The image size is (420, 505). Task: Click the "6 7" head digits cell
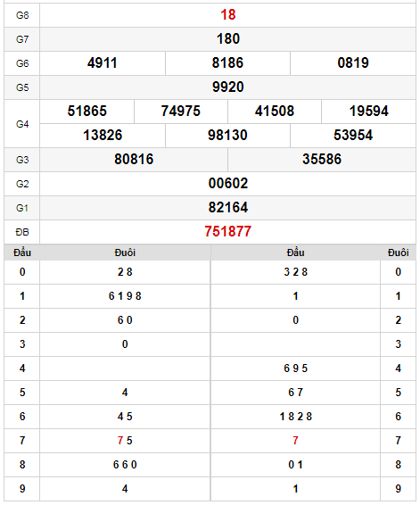pyautogui.click(x=295, y=393)
